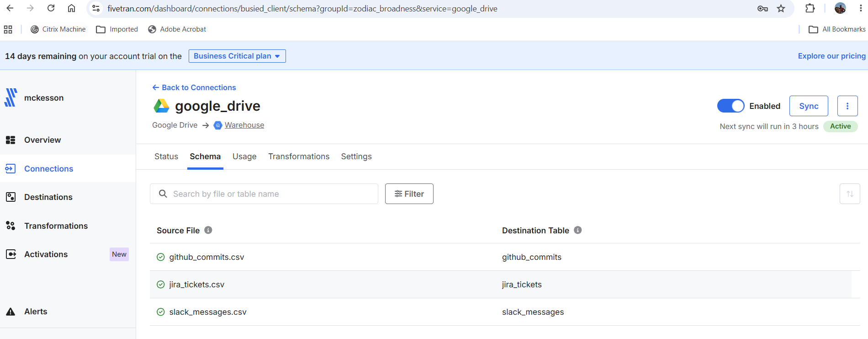
Task: Click the browser forward arrow
Action: [30, 8]
